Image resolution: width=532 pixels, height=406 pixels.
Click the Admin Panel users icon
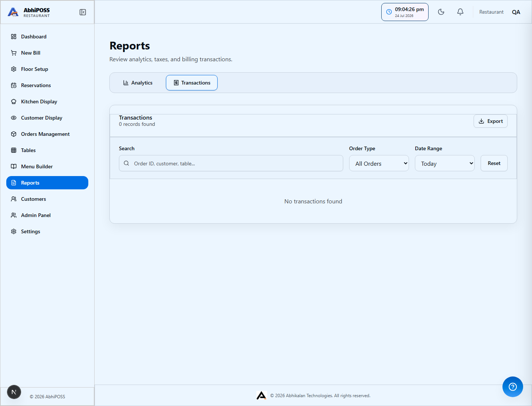click(x=14, y=215)
